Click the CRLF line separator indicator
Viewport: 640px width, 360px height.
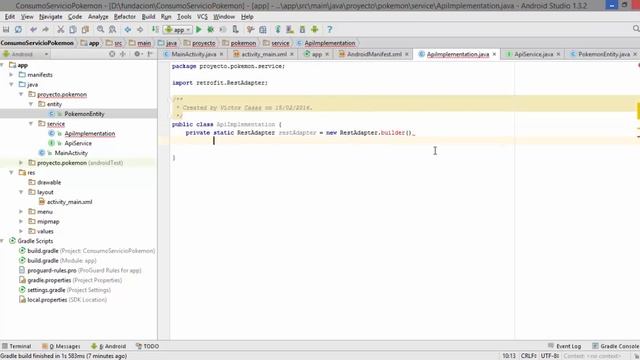529,356
